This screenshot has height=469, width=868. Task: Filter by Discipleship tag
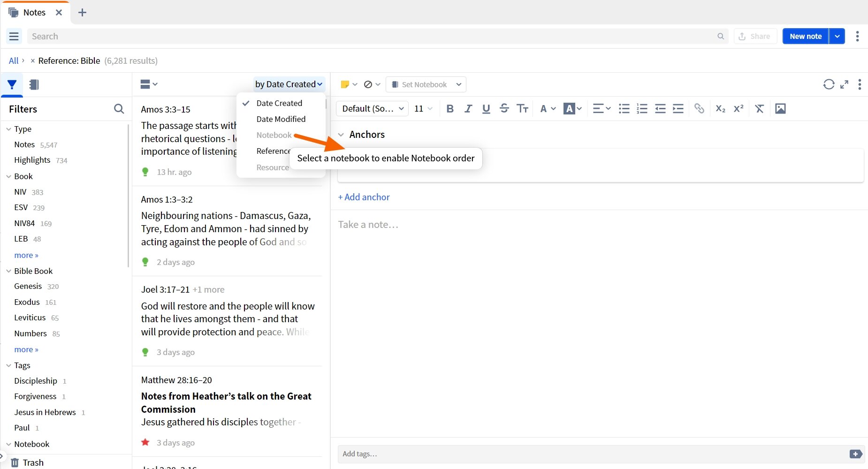tap(36, 381)
